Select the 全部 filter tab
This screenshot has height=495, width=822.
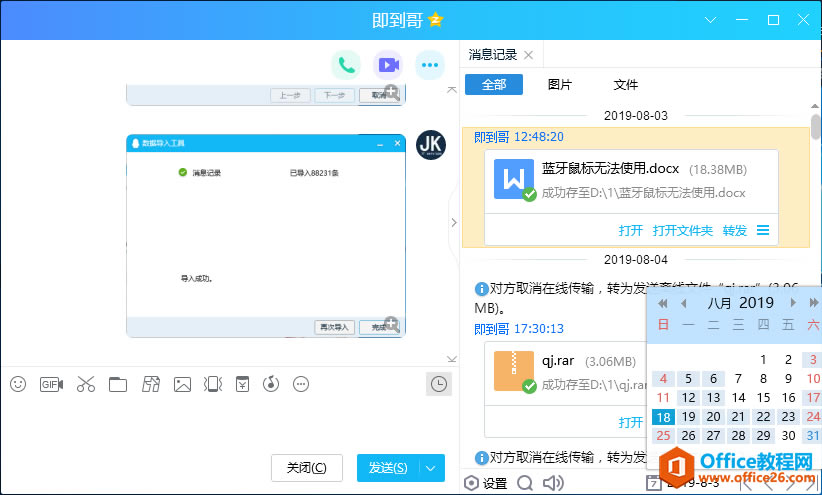494,84
